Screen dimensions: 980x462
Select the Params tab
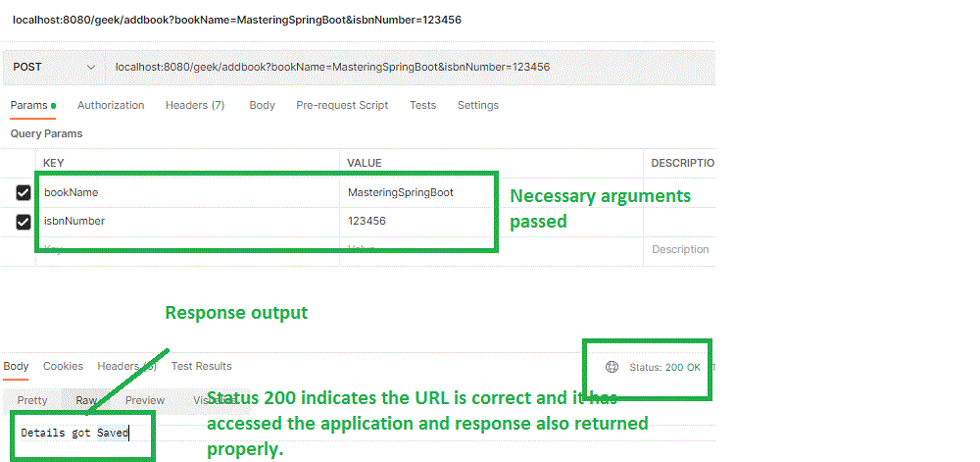[x=28, y=105]
